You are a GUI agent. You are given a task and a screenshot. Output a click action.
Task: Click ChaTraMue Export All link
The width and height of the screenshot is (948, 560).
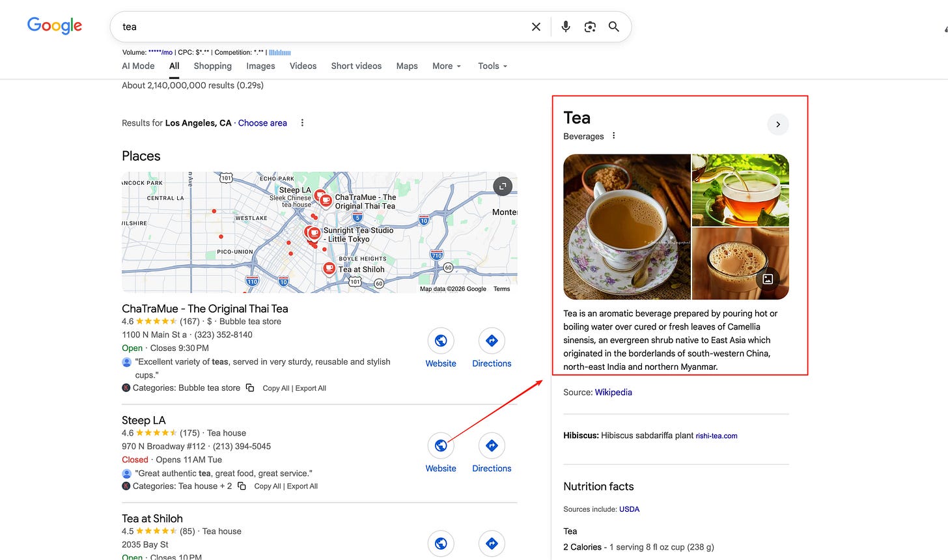click(311, 388)
